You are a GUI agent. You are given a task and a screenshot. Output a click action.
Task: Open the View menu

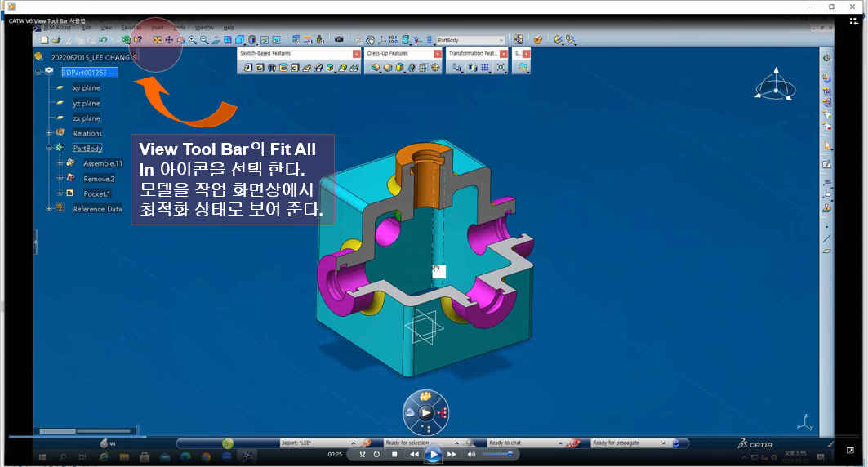(106, 28)
